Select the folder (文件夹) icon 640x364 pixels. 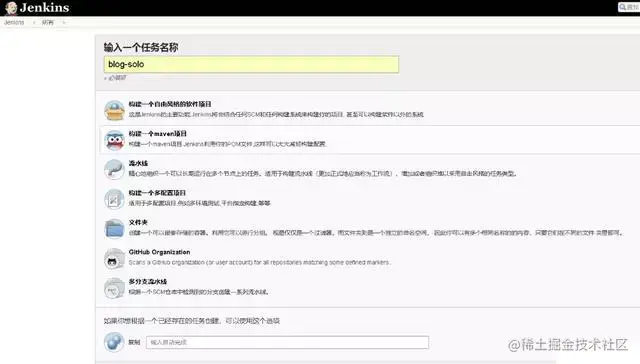[114, 229]
